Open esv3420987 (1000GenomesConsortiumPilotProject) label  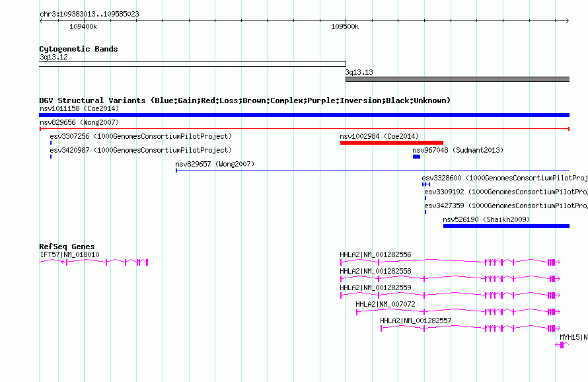pyautogui.click(x=141, y=150)
